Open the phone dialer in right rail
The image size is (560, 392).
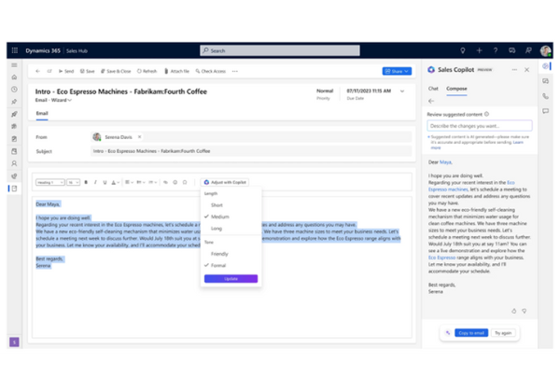pyautogui.click(x=545, y=96)
